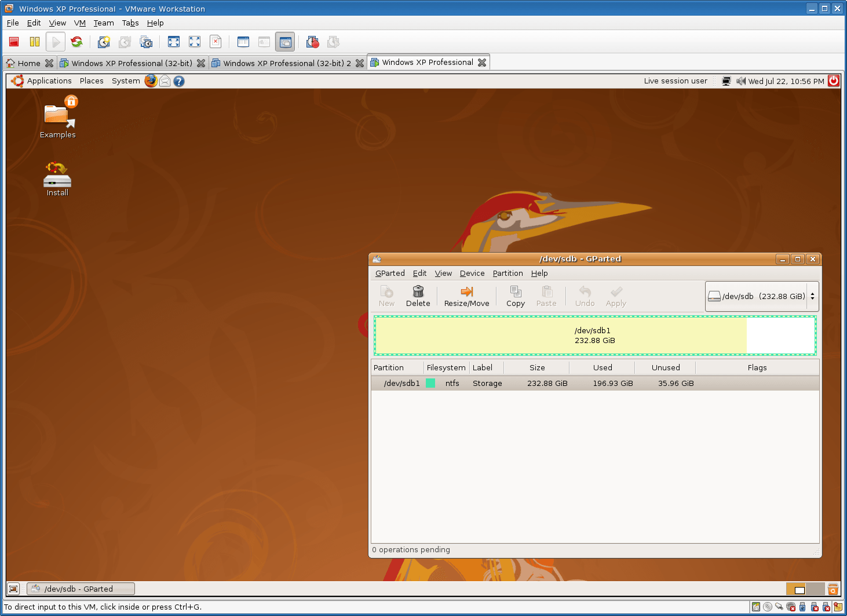This screenshot has height=616, width=847.
Task: Open the Device menu in GParted
Action: pyautogui.click(x=472, y=274)
